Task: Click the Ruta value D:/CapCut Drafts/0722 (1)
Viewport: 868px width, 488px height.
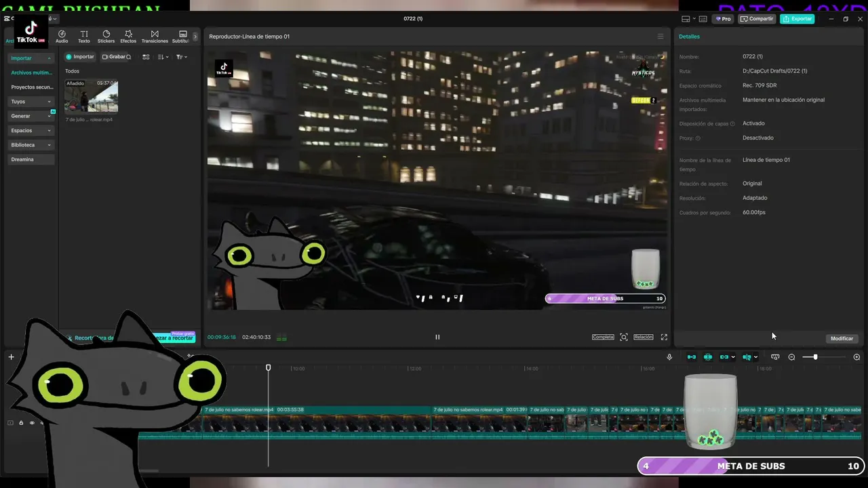Action: [x=774, y=71]
